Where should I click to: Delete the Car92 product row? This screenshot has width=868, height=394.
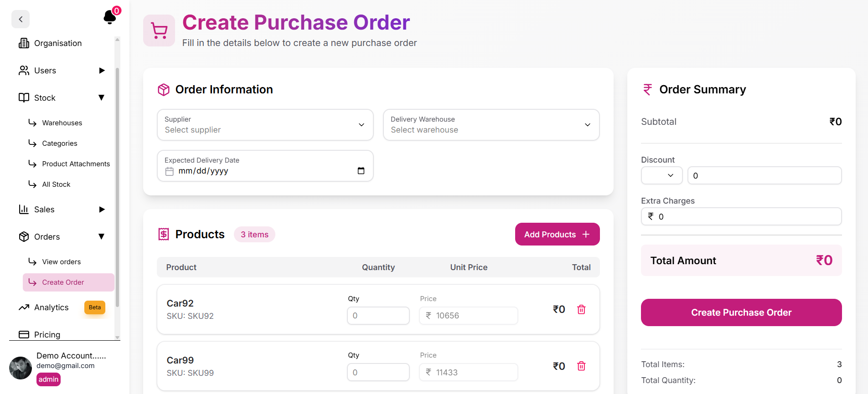click(x=581, y=309)
